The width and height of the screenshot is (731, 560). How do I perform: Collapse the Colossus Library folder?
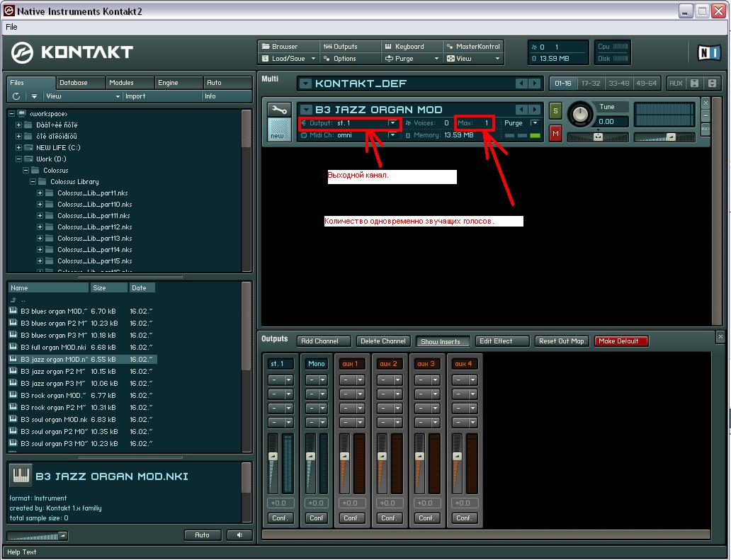[33, 182]
